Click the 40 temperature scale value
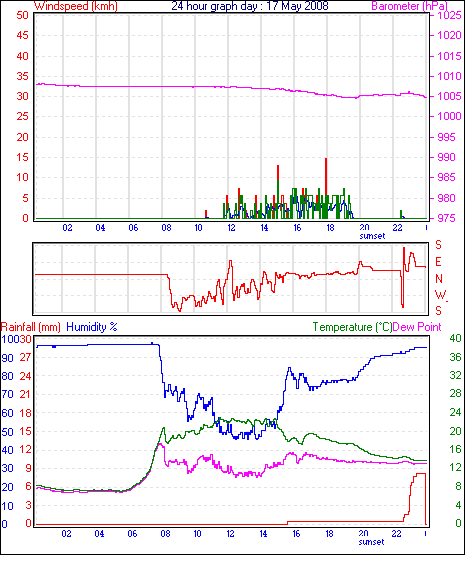This screenshot has width=466, height=563. 455,338
